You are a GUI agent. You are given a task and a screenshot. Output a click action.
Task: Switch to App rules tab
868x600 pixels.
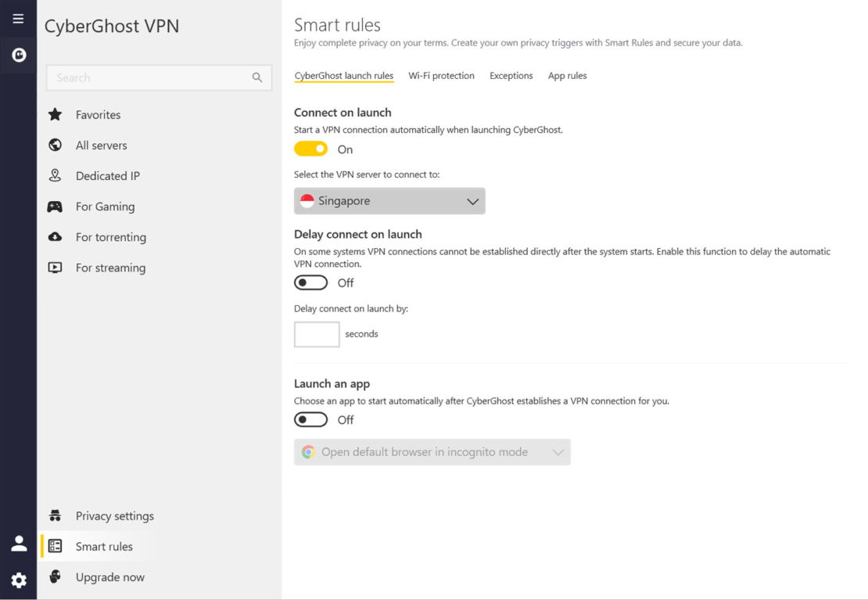(567, 75)
